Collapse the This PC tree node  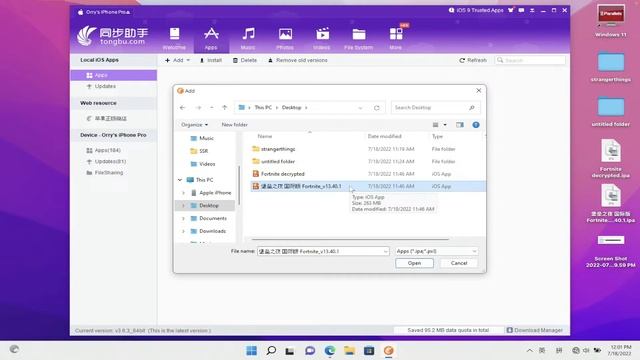[180, 180]
